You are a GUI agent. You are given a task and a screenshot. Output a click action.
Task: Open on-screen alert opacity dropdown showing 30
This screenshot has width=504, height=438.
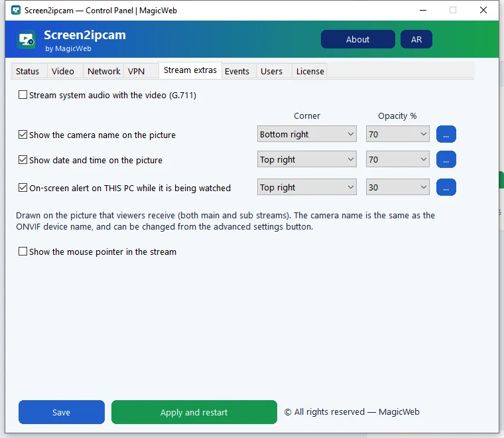point(398,187)
